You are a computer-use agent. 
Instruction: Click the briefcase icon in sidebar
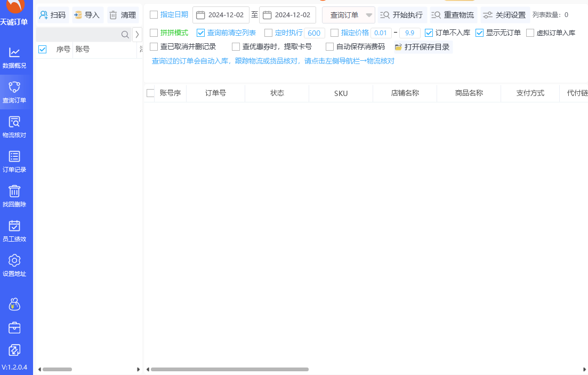coord(14,328)
